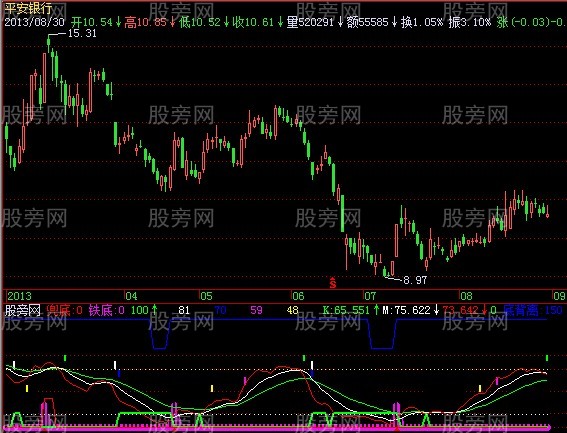Click the amplitude value 振3.10%

point(470,22)
